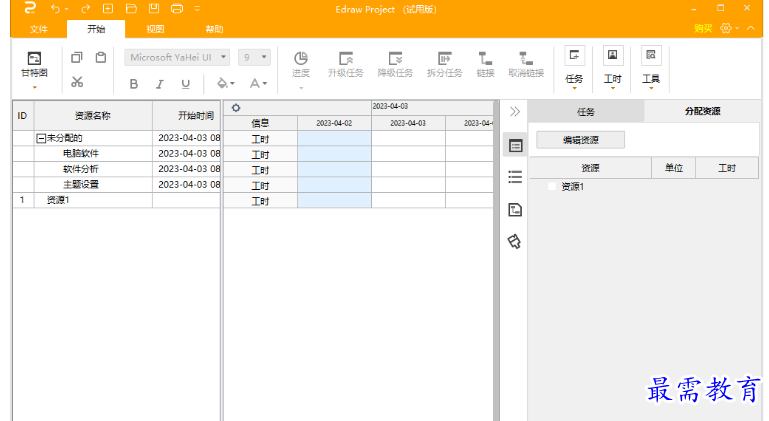
Task: Select 电脑软件 start time 2023-04-03 cell
Action: (187, 154)
